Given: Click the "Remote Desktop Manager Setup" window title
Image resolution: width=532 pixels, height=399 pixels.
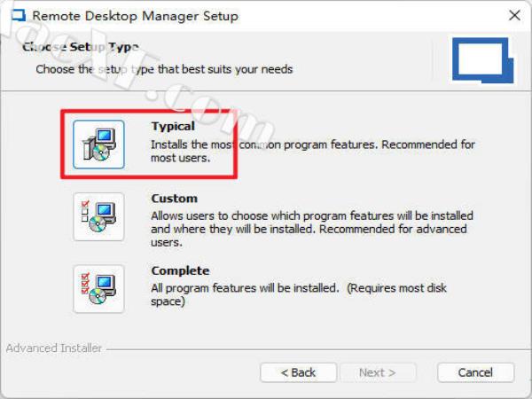Looking at the screenshot, I should click(135, 16).
